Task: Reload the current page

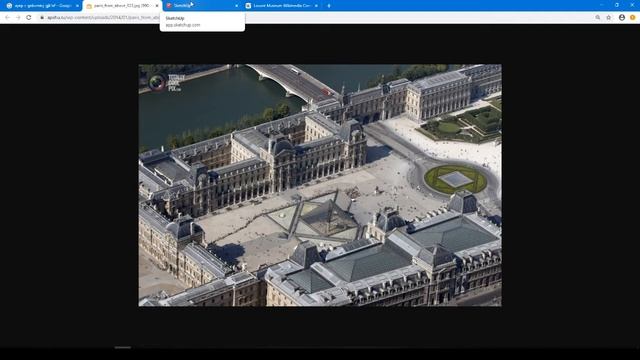Action: 29,18
